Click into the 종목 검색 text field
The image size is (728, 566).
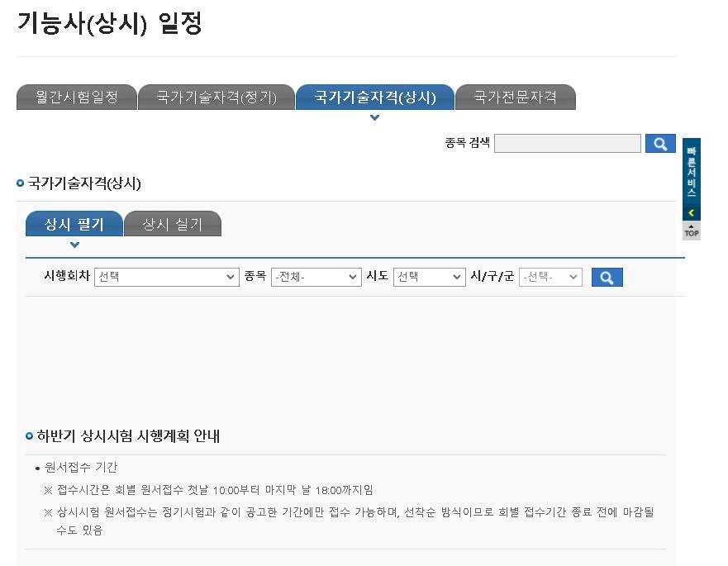point(568,144)
